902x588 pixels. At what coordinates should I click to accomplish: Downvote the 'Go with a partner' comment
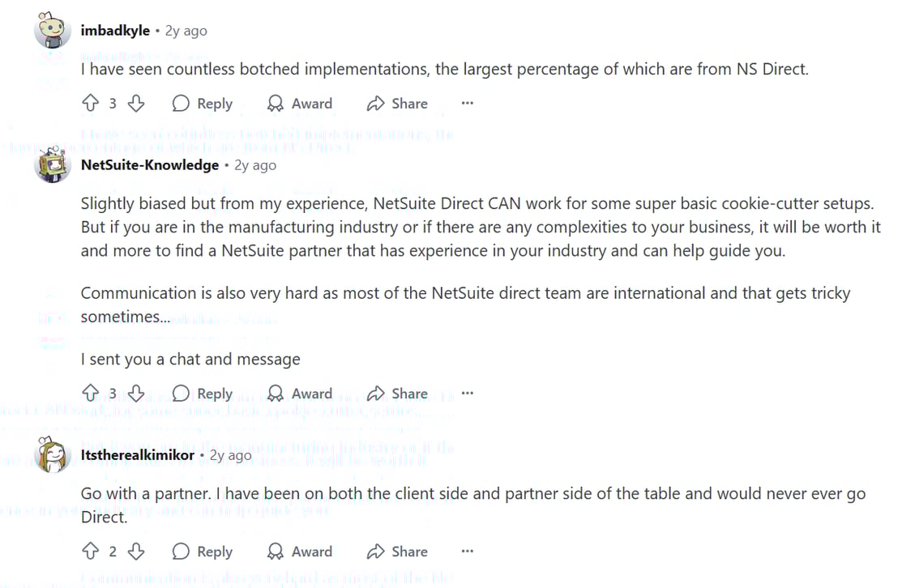click(x=136, y=551)
